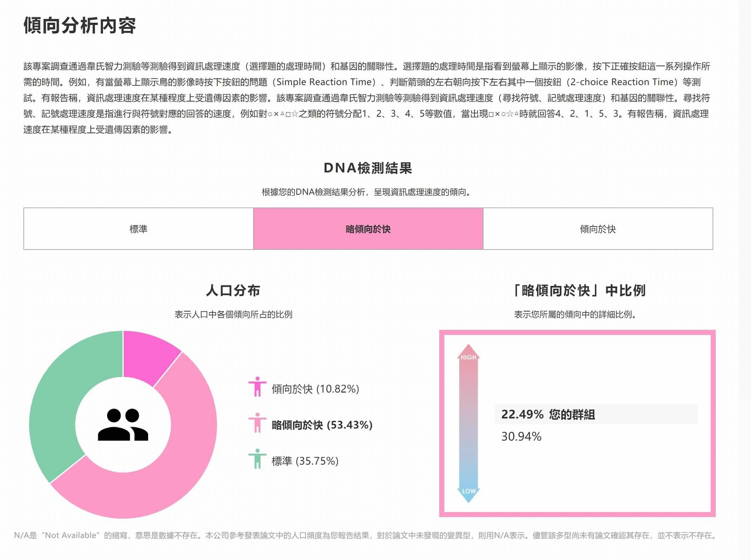Viewport: 751px width, 560px height.
Task: Select the highlighted 略傾向於快 segment
Action: click(368, 229)
